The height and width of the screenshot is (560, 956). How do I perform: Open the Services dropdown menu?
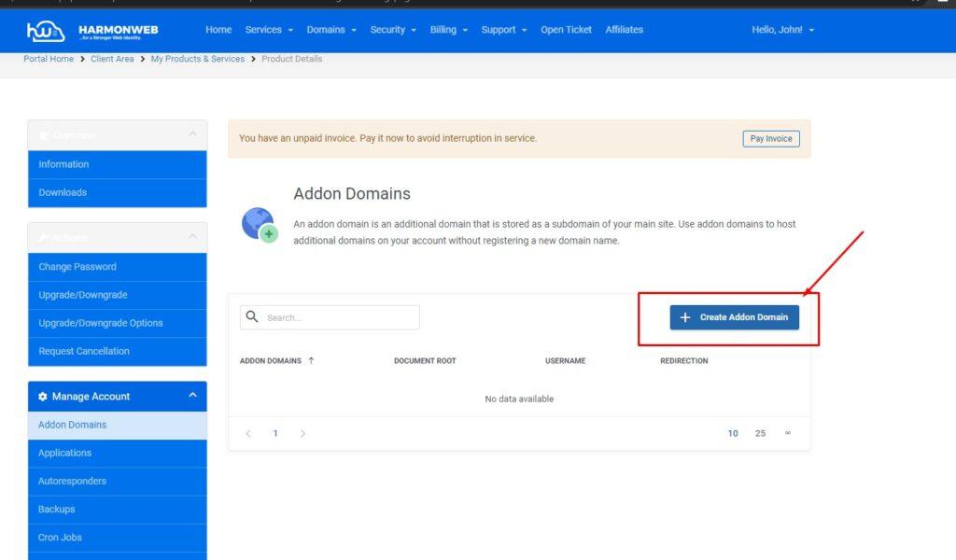[269, 30]
